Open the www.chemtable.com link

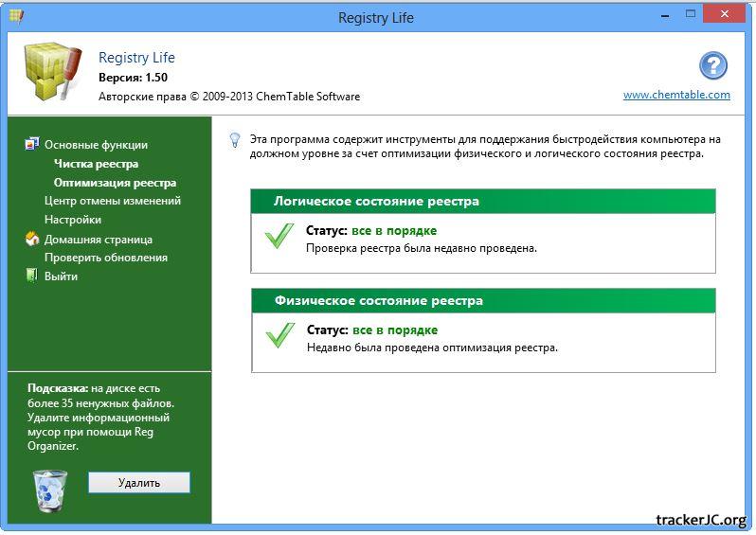[676, 95]
